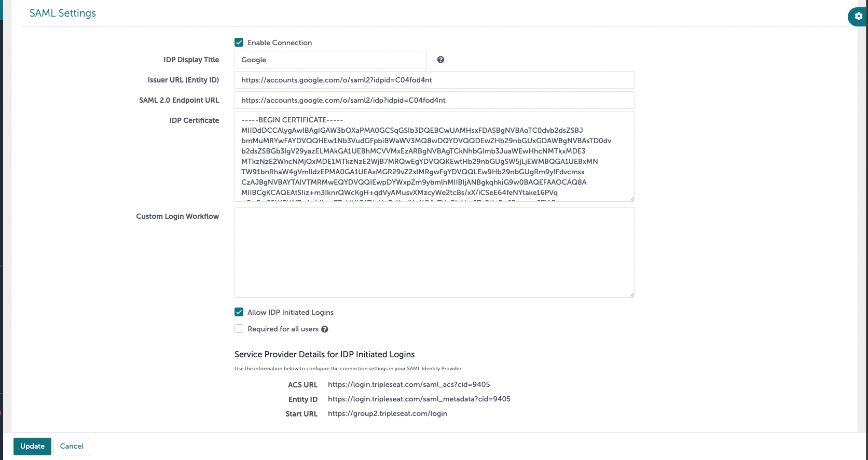Focus the IDP Display Title field
Screen dimensions: 868x460
pos(330,60)
